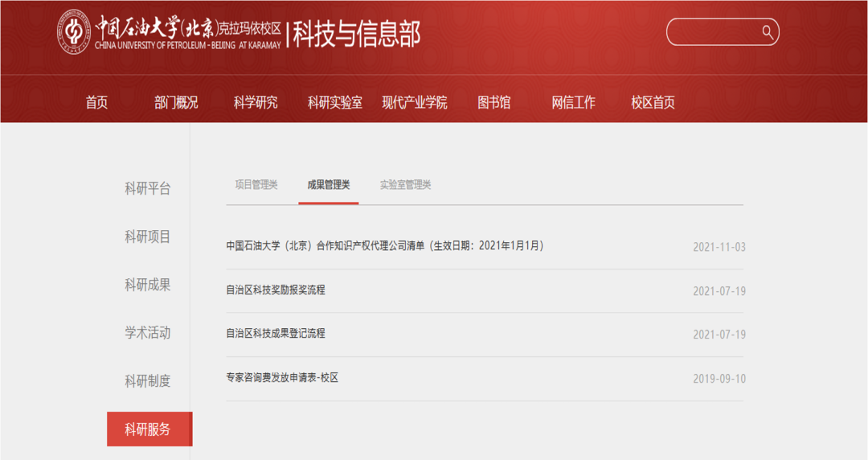Image resolution: width=868 pixels, height=460 pixels.
Task: Open the 现代产业学院 menu item
Action: coord(415,102)
